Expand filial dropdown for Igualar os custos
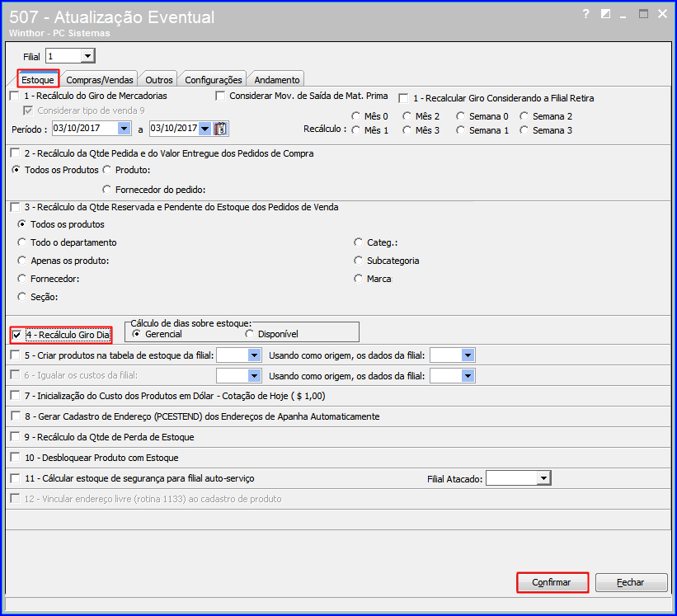This screenshot has height=616, width=677. (x=254, y=376)
